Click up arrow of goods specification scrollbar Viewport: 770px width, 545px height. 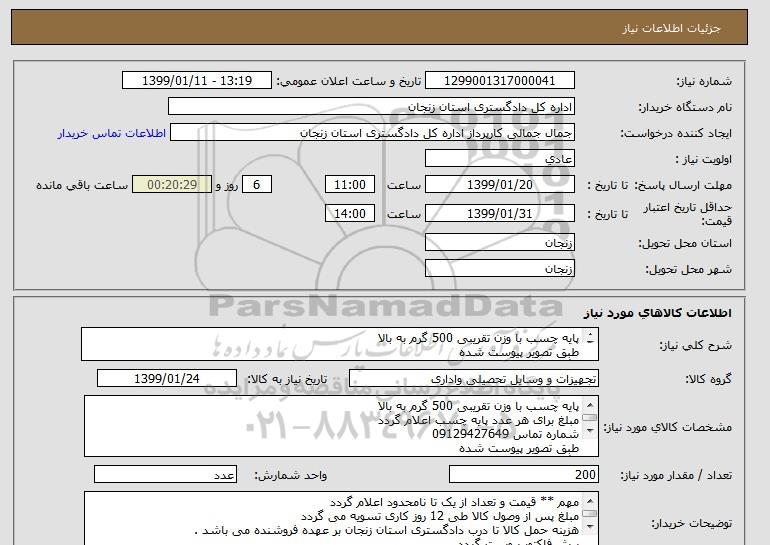[590, 405]
